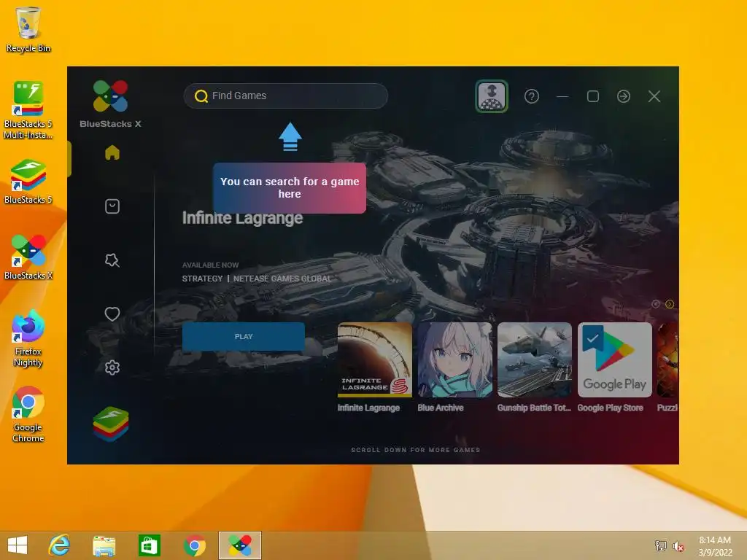Launch BlueStacks 5 App Player from sidebar bottom icon
The width and height of the screenshot is (747, 560).
coord(111,424)
